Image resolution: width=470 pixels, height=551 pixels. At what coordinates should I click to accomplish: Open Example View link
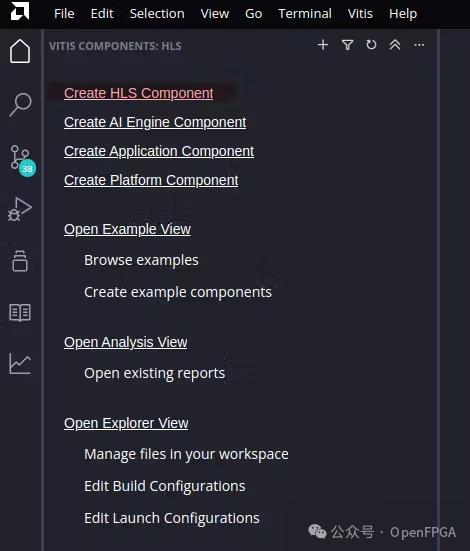[x=127, y=229]
